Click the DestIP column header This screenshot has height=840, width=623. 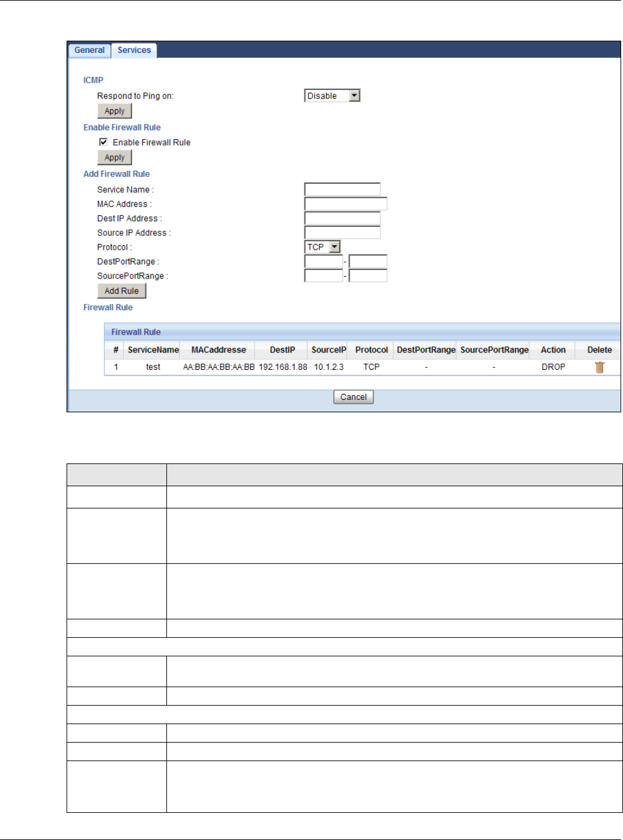click(282, 350)
